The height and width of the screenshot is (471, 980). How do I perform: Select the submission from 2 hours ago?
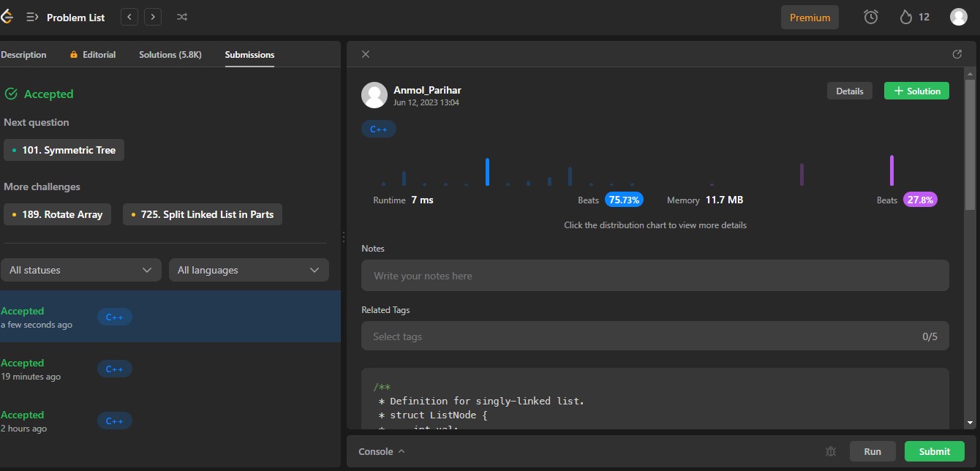pos(170,421)
